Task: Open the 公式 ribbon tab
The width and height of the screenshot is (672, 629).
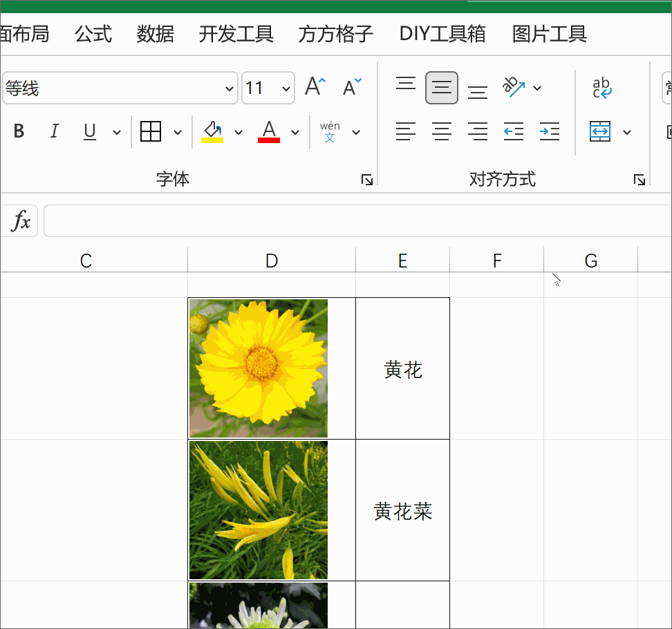Action: click(93, 35)
